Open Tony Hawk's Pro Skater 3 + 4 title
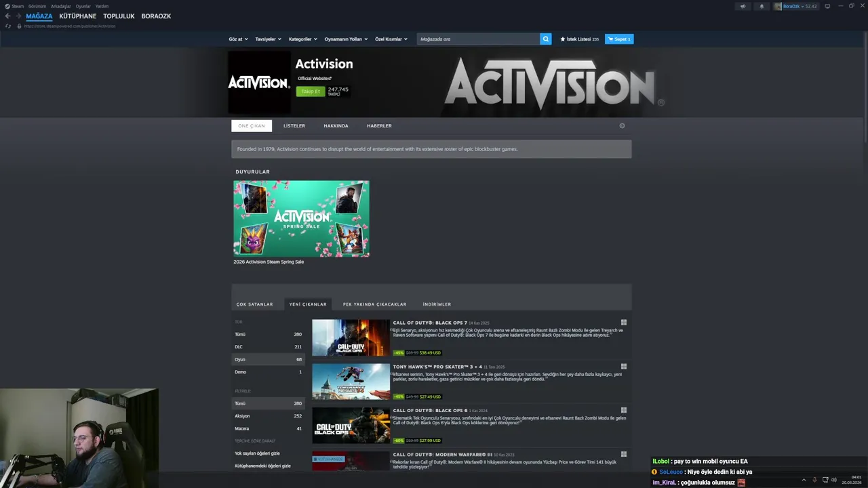The image size is (868, 488). 437,367
